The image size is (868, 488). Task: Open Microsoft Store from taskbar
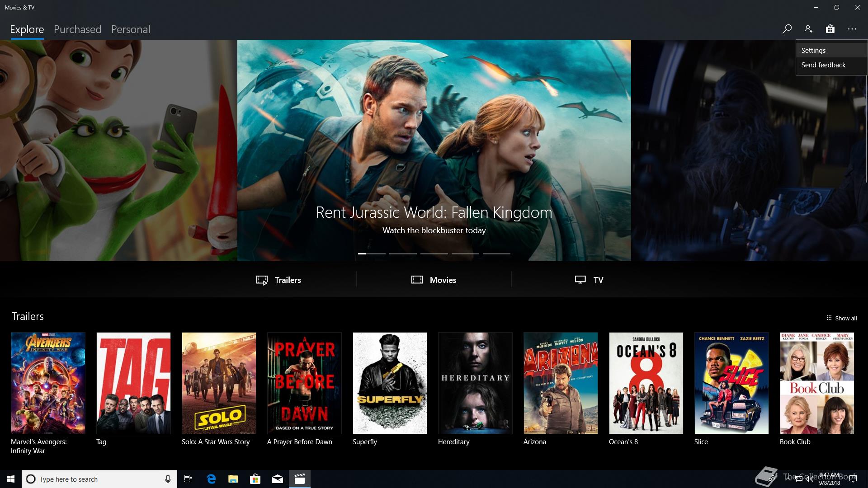[255, 479]
